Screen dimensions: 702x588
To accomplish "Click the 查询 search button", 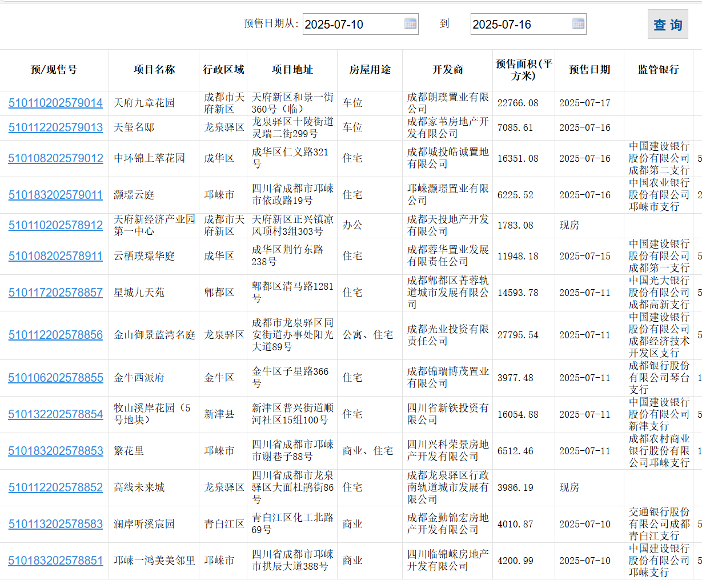I will 668,25.
